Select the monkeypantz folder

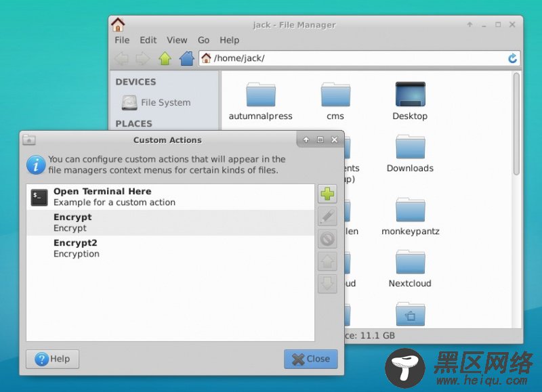click(x=411, y=217)
